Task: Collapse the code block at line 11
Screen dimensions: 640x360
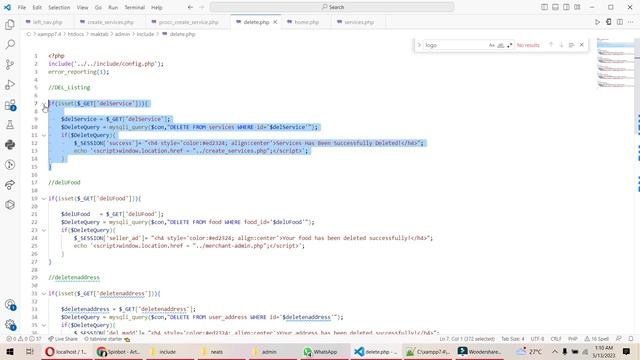Action: click(44, 135)
